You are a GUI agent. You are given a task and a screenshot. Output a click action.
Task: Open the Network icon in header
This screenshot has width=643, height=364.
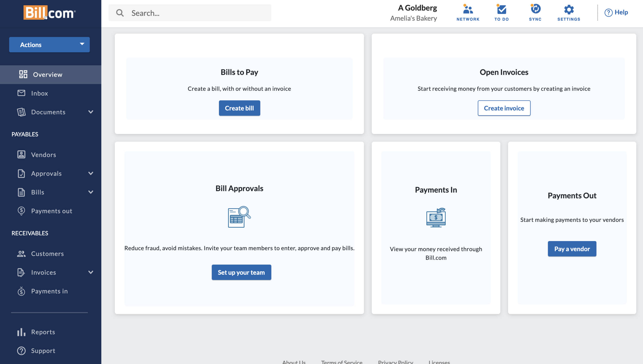(468, 9)
